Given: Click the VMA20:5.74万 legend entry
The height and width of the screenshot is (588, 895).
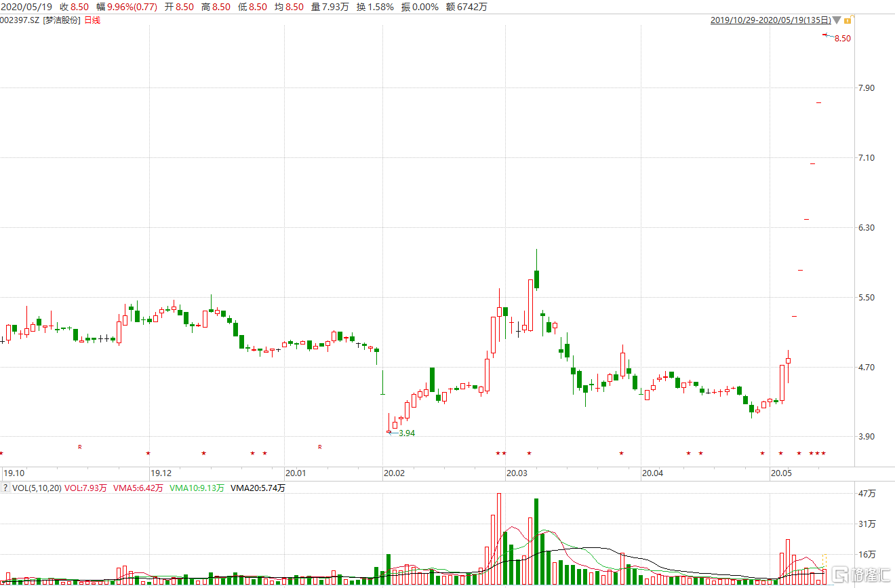Looking at the screenshot, I should 258,488.
